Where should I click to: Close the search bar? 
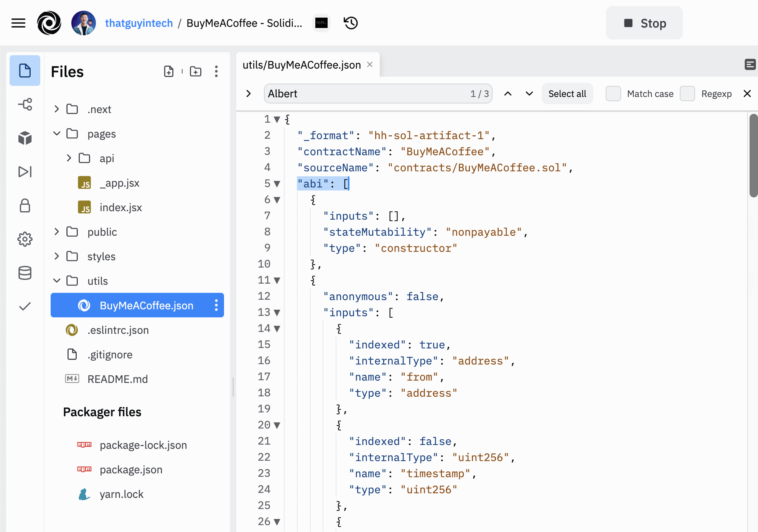(x=747, y=94)
